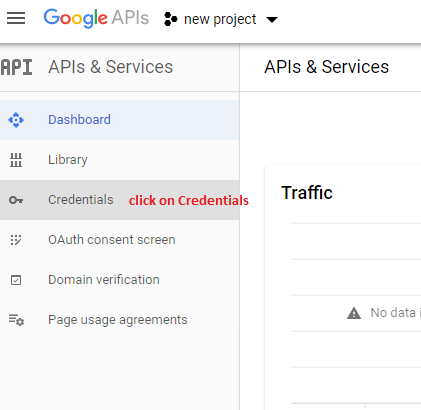421x410 pixels.
Task: Click the Google APIs logo
Action: click(x=96, y=18)
